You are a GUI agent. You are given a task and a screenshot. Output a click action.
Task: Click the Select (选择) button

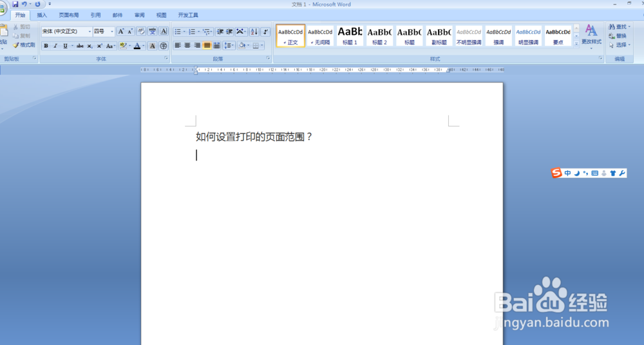[x=620, y=45]
